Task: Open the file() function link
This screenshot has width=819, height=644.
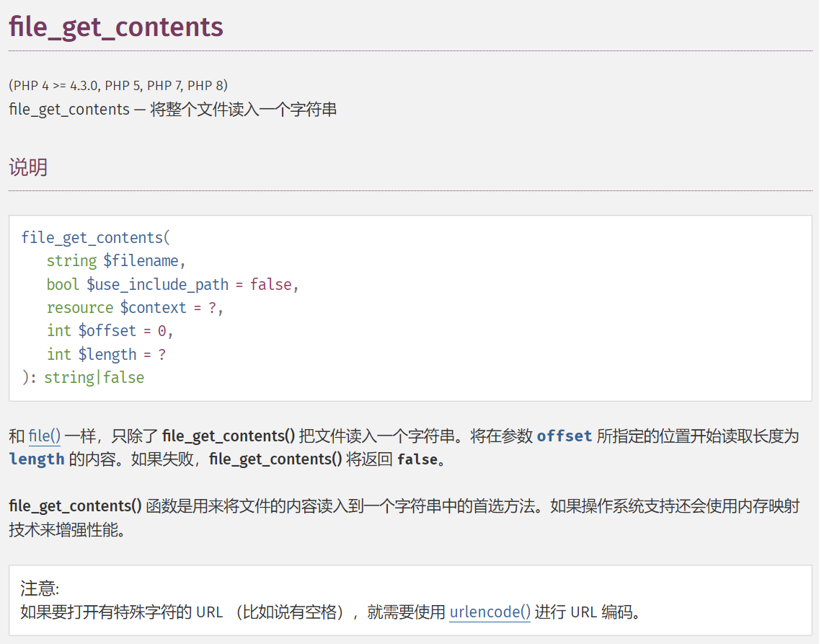Action: click(44, 436)
